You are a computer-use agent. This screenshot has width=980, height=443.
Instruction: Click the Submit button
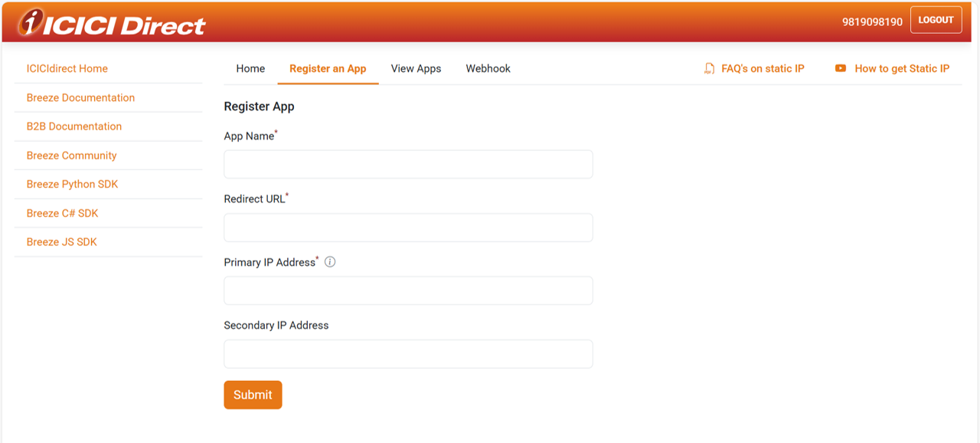[253, 395]
